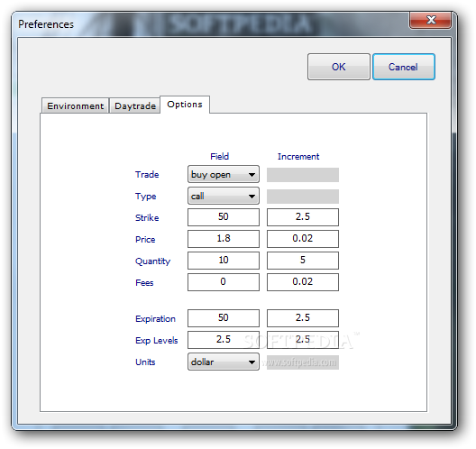Click the Cancel button

[x=404, y=67]
